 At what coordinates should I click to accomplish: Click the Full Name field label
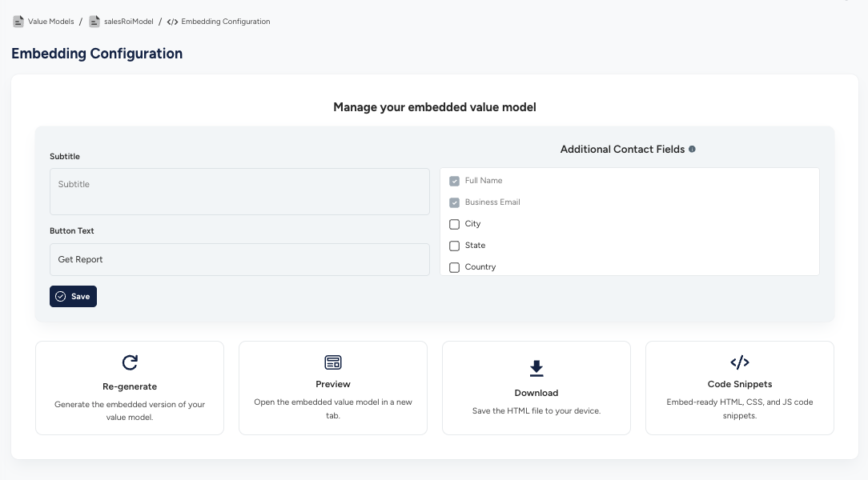(x=484, y=181)
